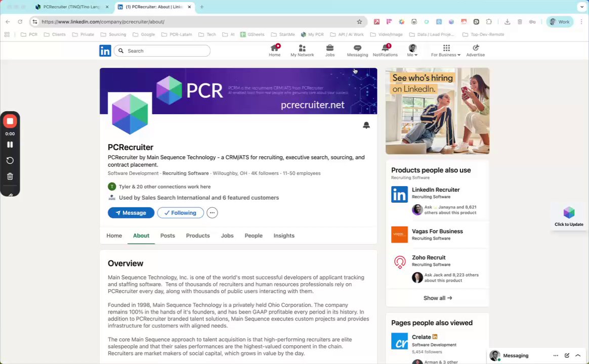589x364 pixels.
Task: Switch to Posts tab
Action: tap(167, 236)
